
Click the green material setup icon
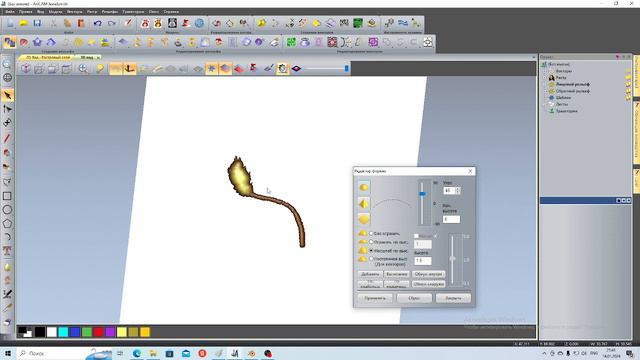pos(358,23)
